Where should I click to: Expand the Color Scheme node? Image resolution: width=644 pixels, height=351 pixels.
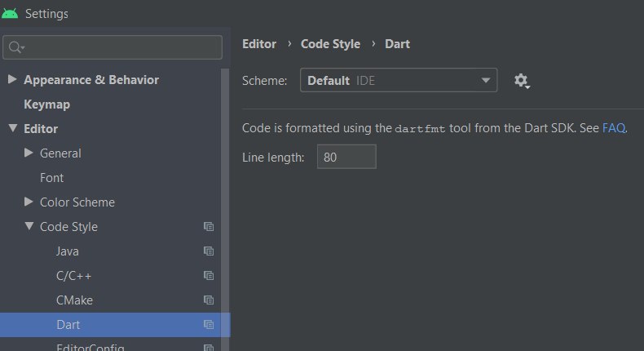point(29,202)
